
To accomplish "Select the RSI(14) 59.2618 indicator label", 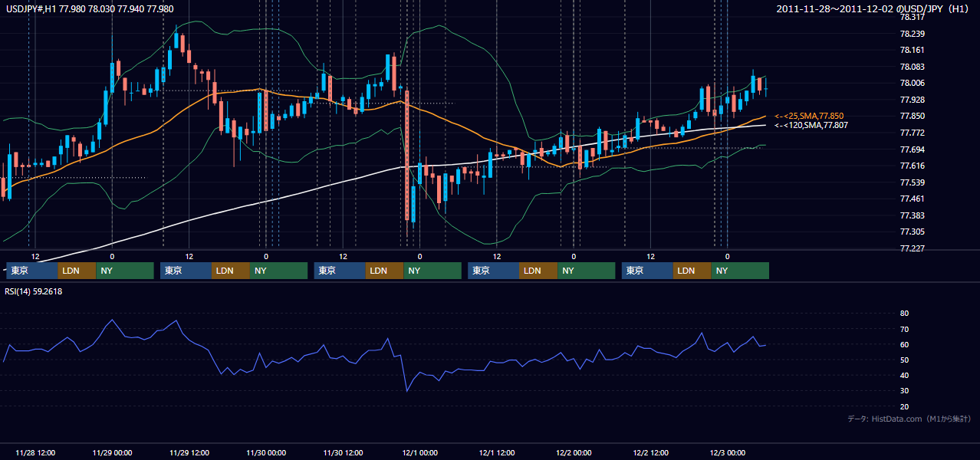I will pyautogui.click(x=34, y=291).
